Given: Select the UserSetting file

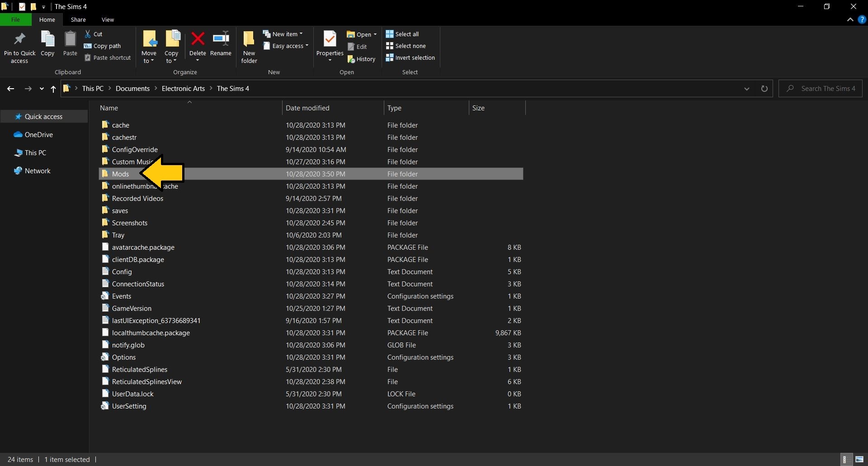Looking at the screenshot, I should 311,406.
